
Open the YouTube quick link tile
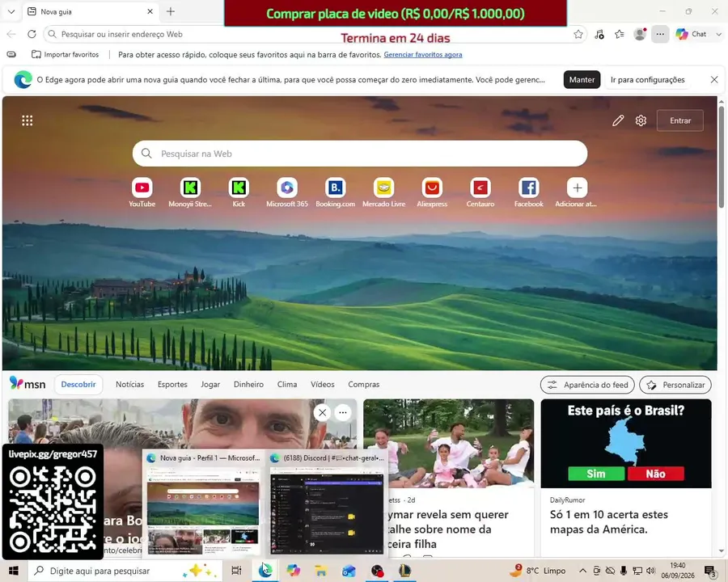142,192
